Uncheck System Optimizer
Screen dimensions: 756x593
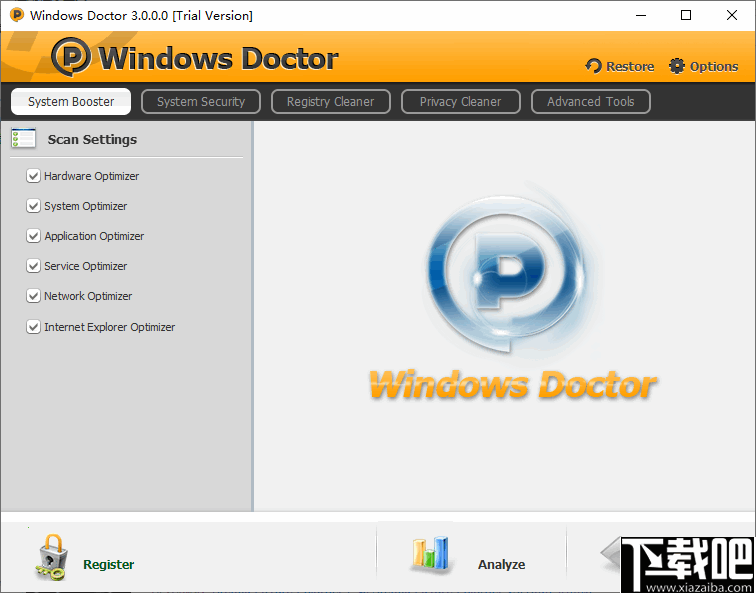tap(33, 206)
